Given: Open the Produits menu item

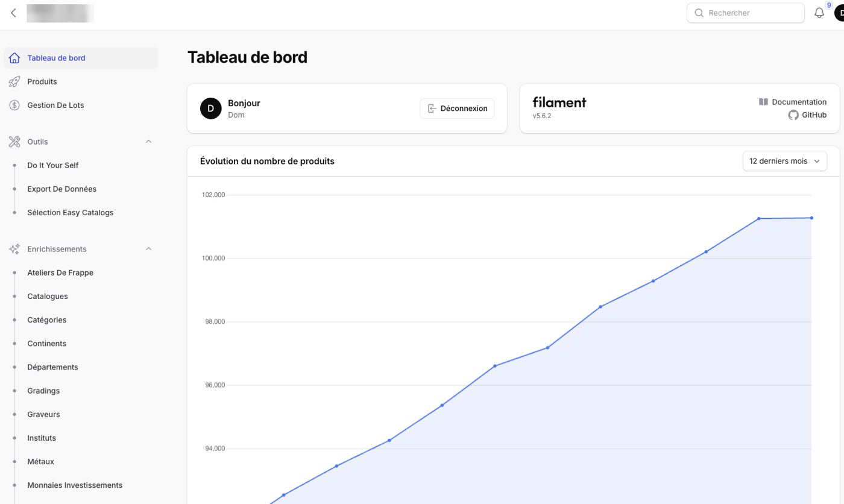Looking at the screenshot, I should coord(81,81).
